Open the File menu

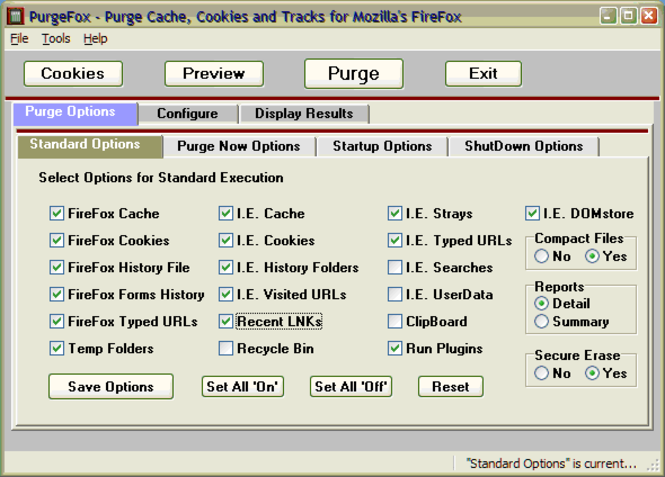[x=19, y=39]
